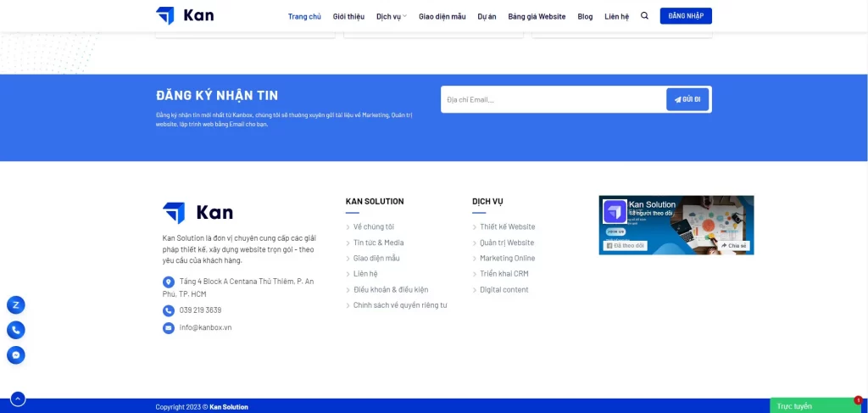Open the search magnifier icon
The width and height of the screenshot is (868, 413).
click(644, 16)
